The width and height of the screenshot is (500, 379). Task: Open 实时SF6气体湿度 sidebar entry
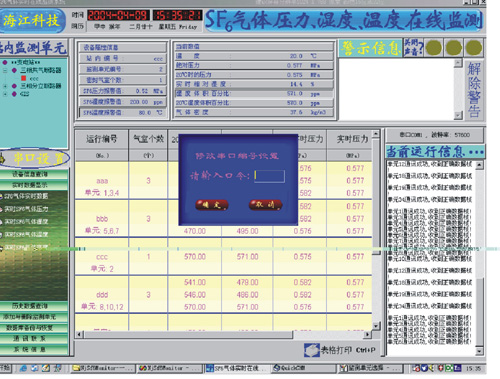click(26, 222)
